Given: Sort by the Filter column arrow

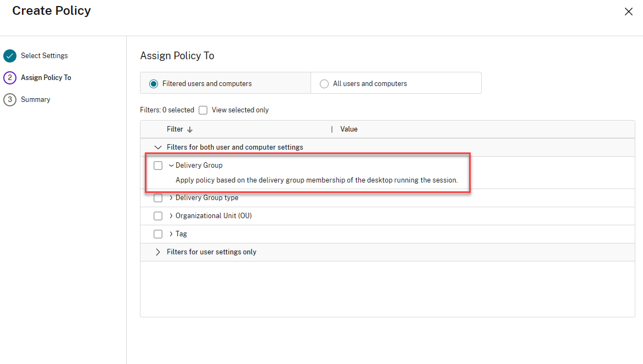Looking at the screenshot, I should [190, 129].
